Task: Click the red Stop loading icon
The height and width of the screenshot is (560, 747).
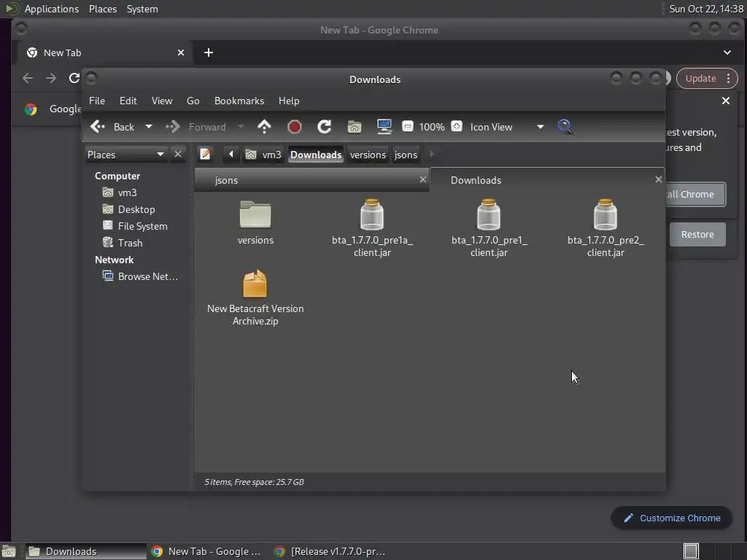Action: (295, 127)
